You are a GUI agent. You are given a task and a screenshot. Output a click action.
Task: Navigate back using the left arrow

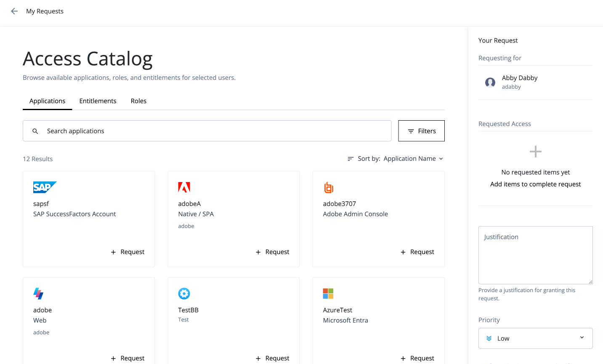click(14, 11)
